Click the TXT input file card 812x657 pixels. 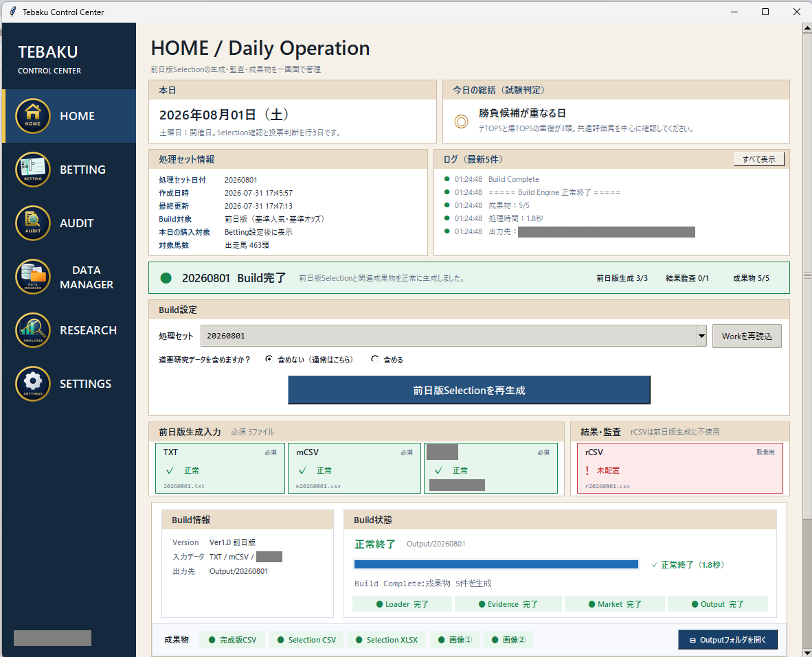point(220,468)
